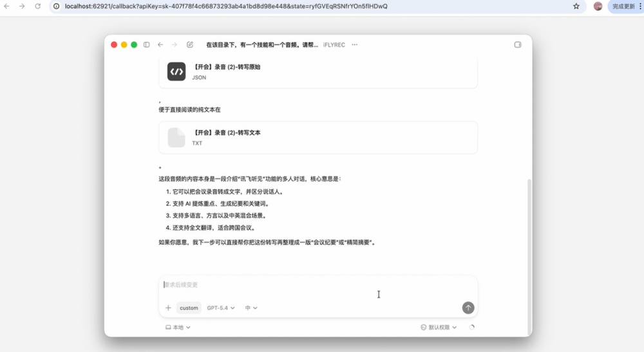
Task: Click the custom tag button
Action: click(189, 308)
